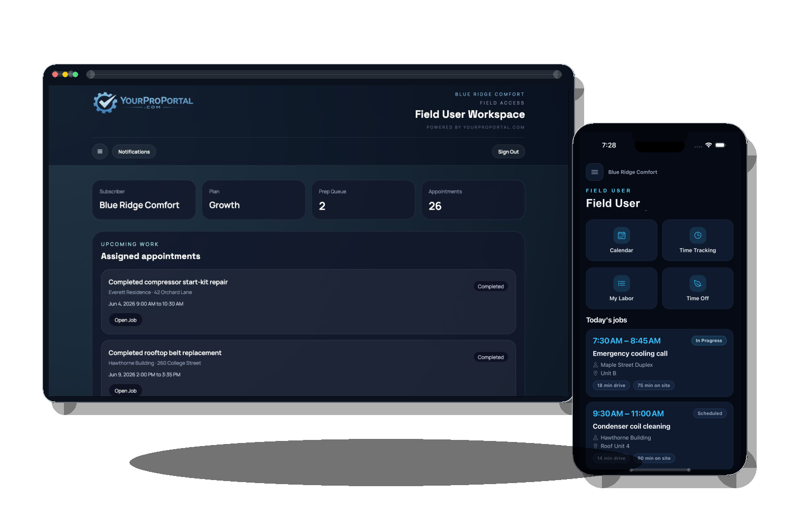812x508 pixels.
Task: Open Job for rooftop belt replacement
Action: [125, 390]
